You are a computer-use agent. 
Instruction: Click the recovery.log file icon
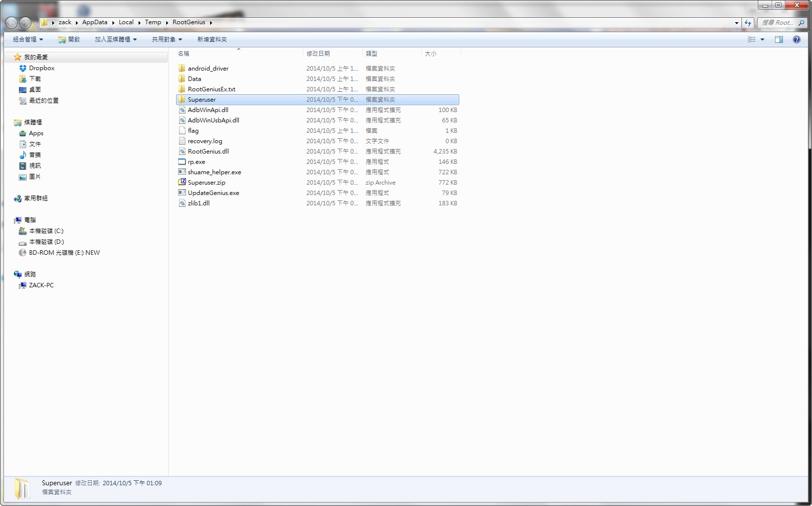coord(182,141)
